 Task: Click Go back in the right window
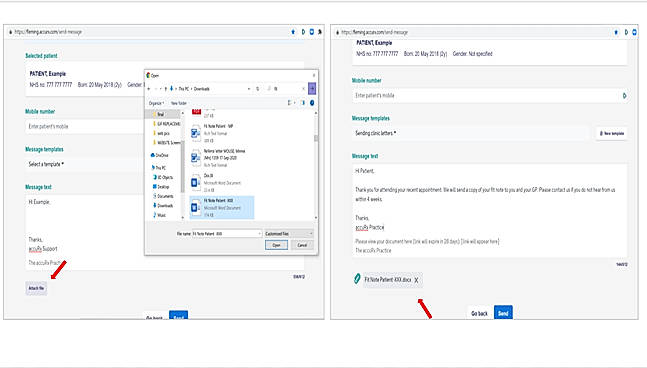[x=479, y=314]
